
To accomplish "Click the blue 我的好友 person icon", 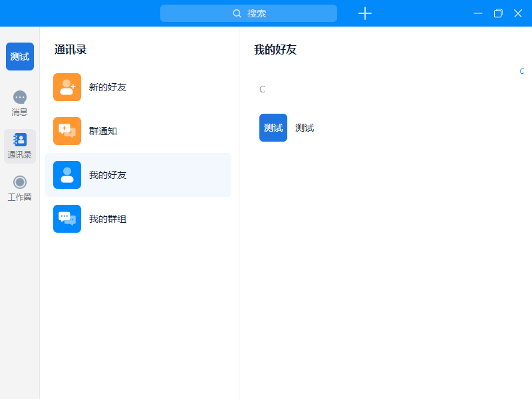I will [x=67, y=175].
